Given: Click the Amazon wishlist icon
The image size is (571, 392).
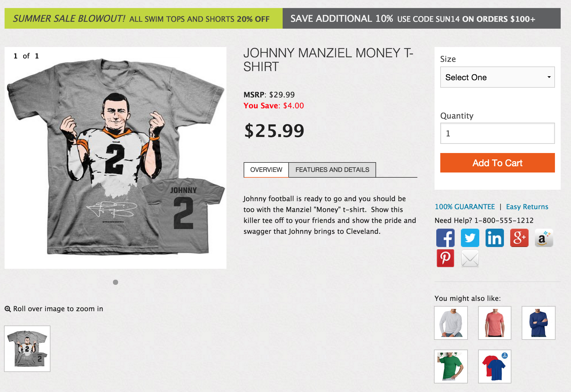Looking at the screenshot, I should (544, 238).
